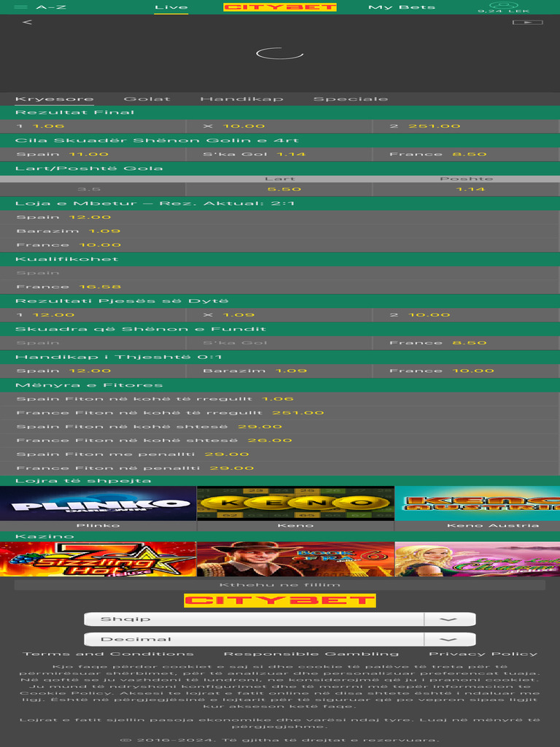Switch to the Live tab
This screenshot has height=747, width=560.
coord(171,7)
